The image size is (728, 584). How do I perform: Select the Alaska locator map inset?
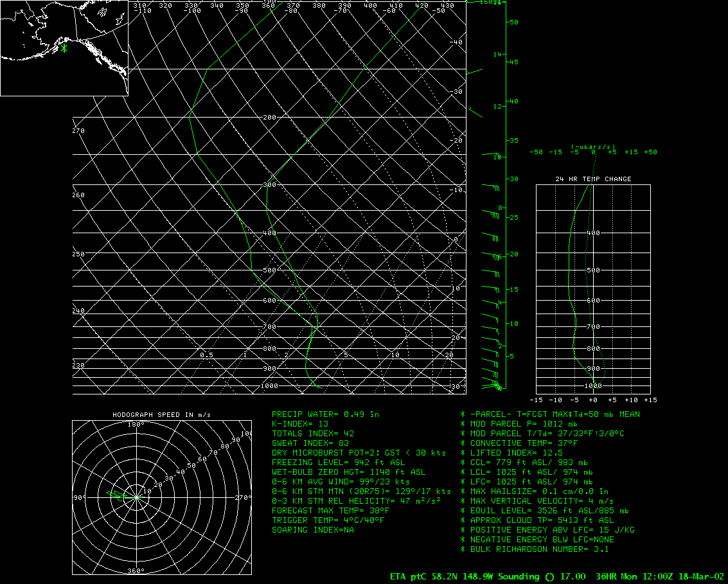(64, 48)
